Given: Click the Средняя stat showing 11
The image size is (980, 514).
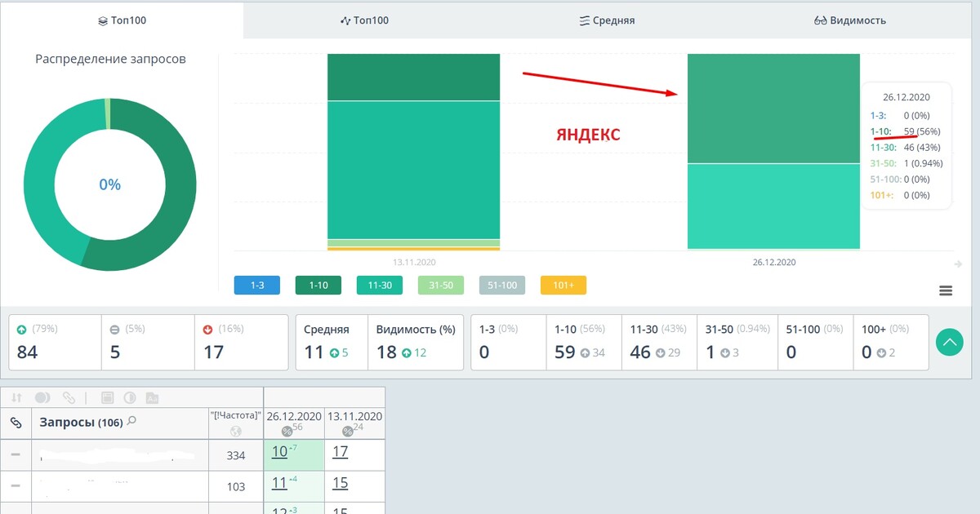Looking at the screenshot, I should (332, 343).
